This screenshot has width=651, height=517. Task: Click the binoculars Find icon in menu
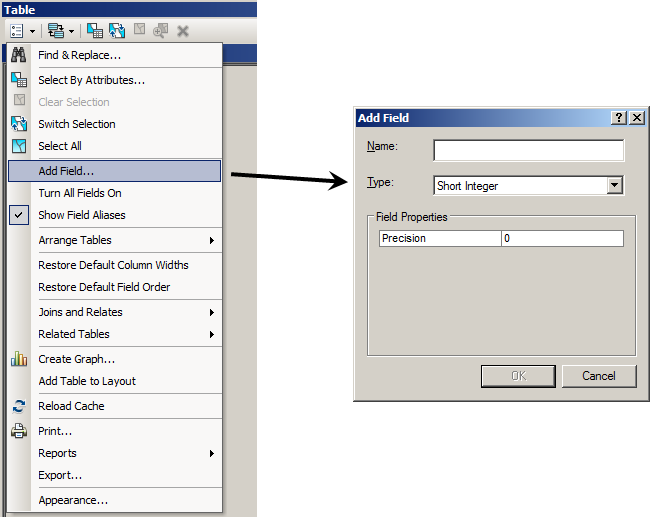pyautogui.click(x=19, y=55)
